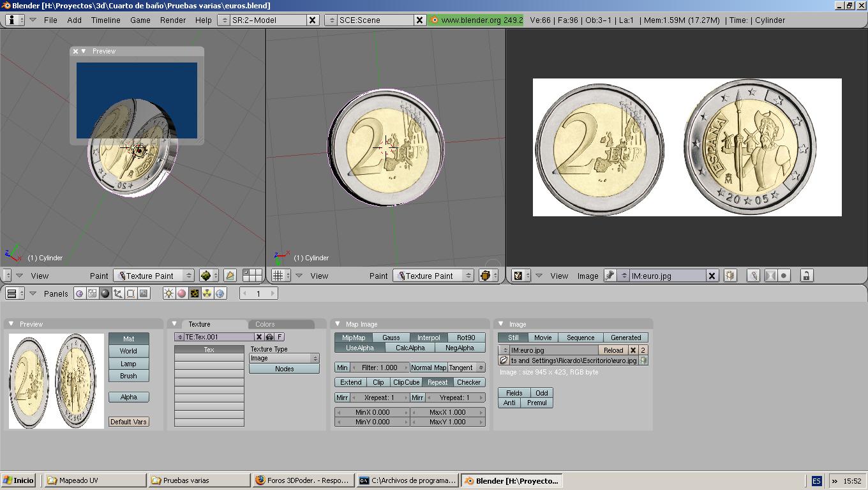Screen dimensions: 868x490
Task: Open the Add menu
Action: [74, 20]
